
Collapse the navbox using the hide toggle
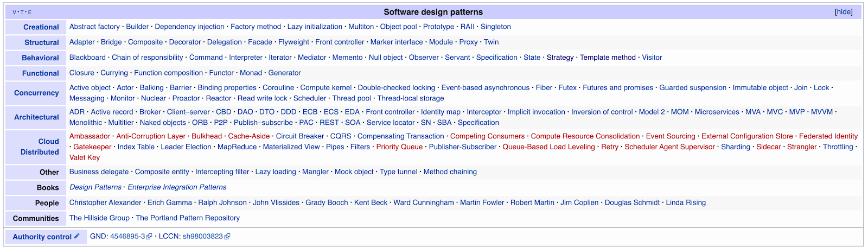(x=844, y=12)
